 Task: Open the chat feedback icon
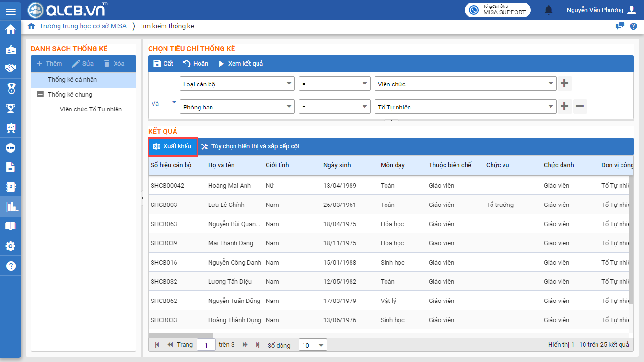click(x=620, y=26)
